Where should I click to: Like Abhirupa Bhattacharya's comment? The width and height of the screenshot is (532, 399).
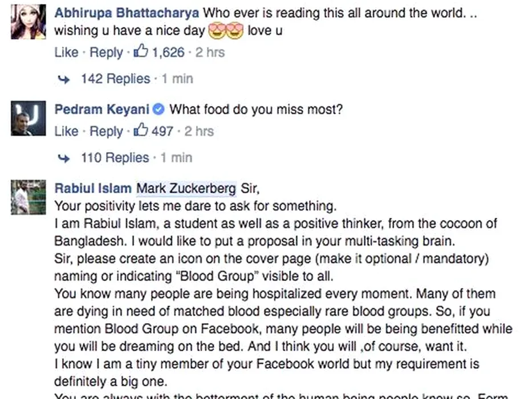point(66,52)
